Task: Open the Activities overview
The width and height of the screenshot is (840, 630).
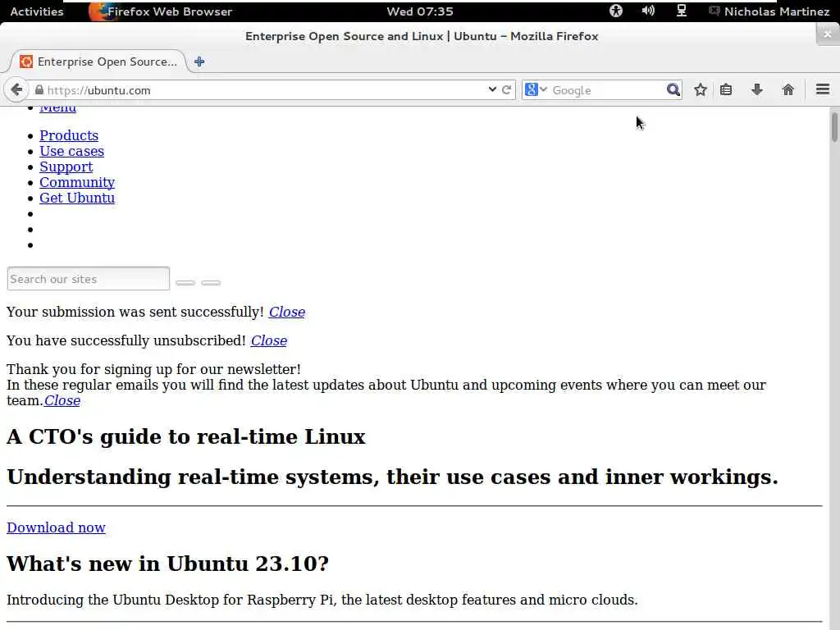Action: point(36,11)
